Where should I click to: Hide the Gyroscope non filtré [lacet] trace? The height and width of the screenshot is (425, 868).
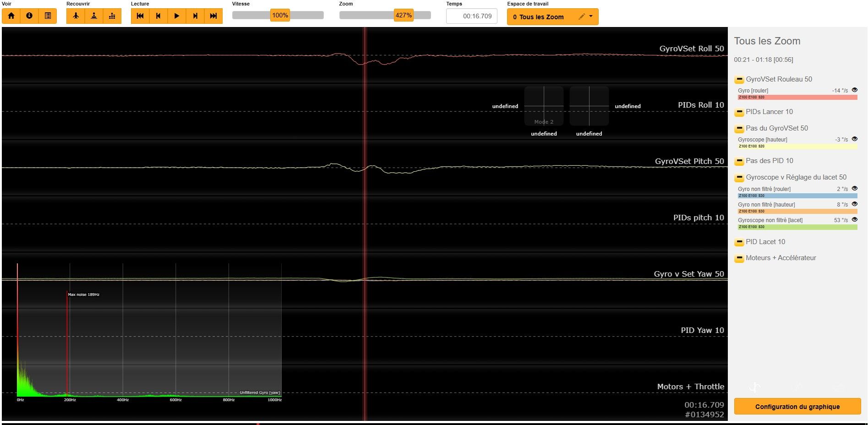point(854,220)
